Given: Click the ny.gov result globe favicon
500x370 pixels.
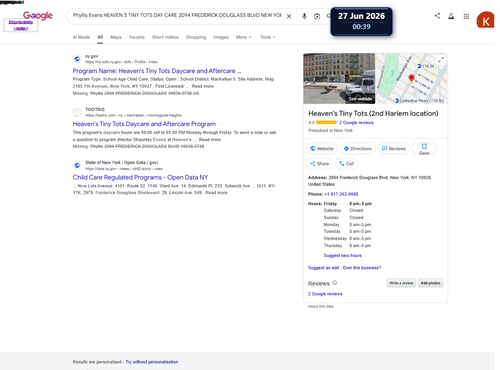Looking at the screenshot, I should point(77,59).
